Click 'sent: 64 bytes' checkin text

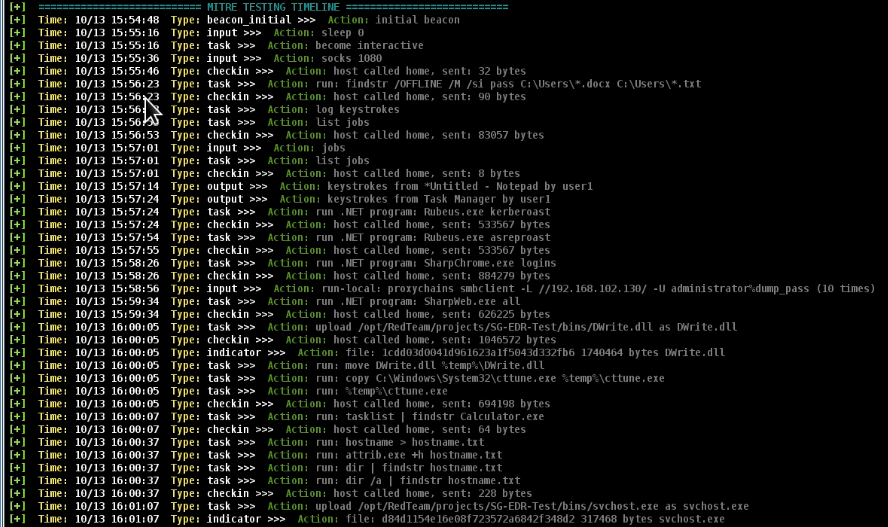coord(484,430)
